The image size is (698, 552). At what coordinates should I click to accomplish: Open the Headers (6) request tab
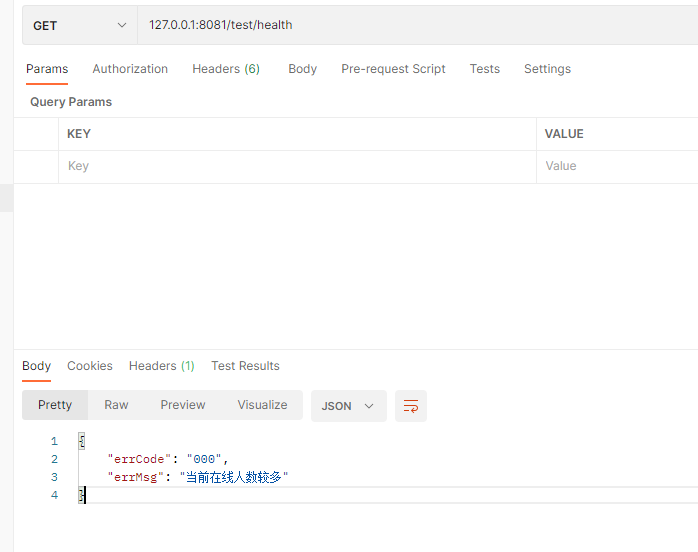pos(226,69)
